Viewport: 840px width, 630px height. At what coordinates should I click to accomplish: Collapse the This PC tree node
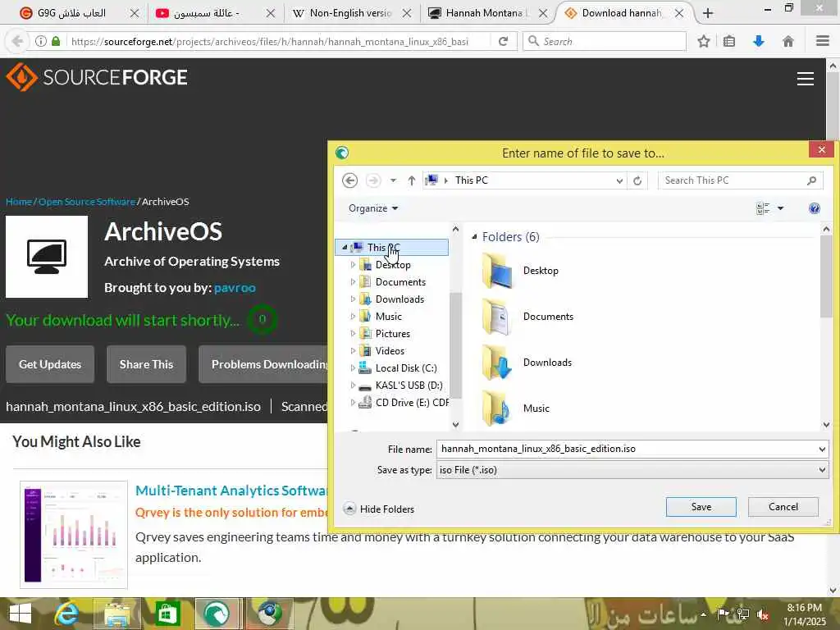pyautogui.click(x=345, y=248)
